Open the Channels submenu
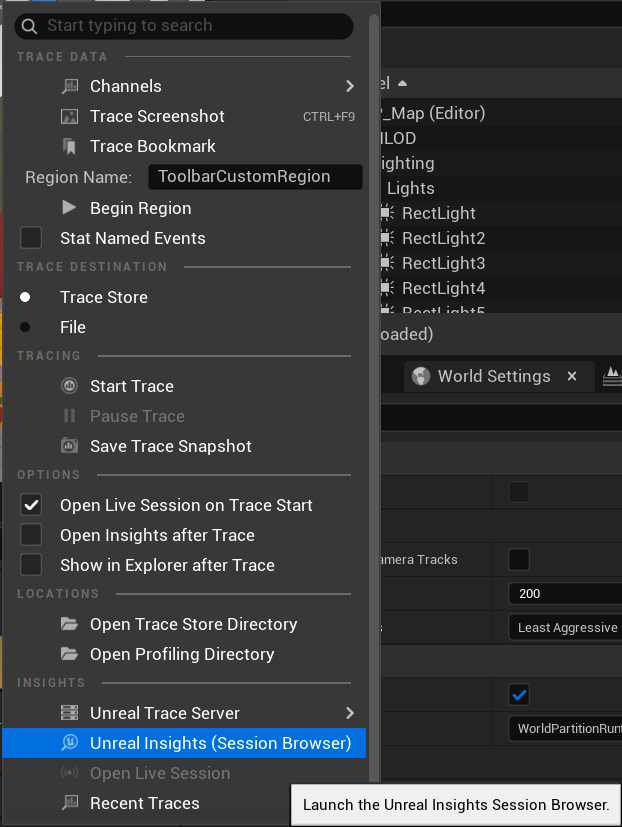622x827 pixels. coord(184,86)
